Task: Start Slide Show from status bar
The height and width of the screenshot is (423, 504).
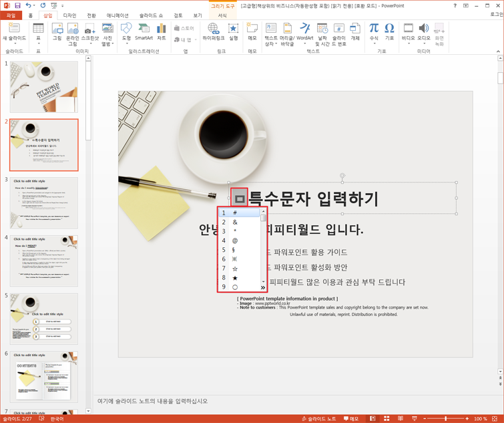Action: click(x=415, y=418)
